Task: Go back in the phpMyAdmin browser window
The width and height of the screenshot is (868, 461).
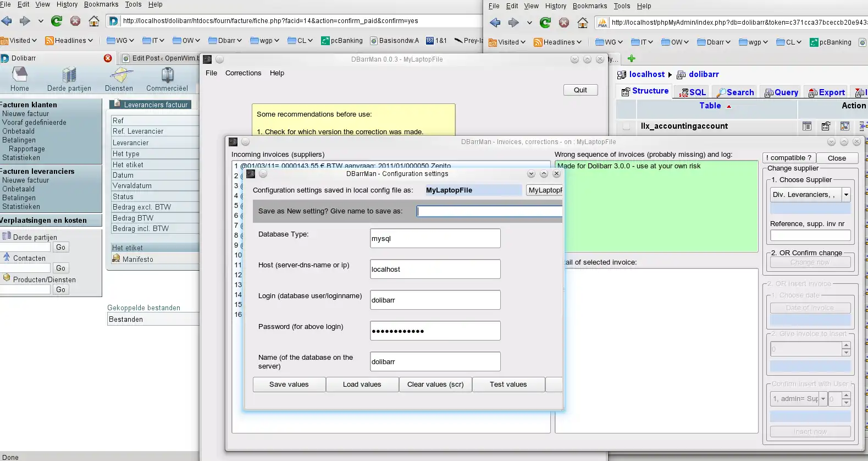Action: (x=495, y=23)
